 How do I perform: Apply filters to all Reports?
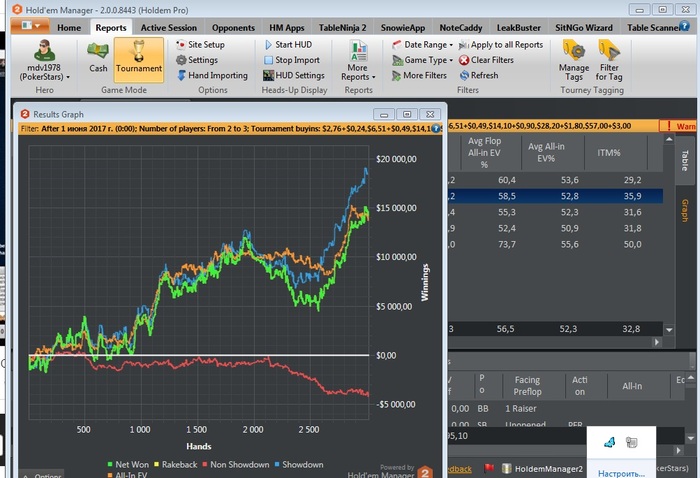coord(501,45)
